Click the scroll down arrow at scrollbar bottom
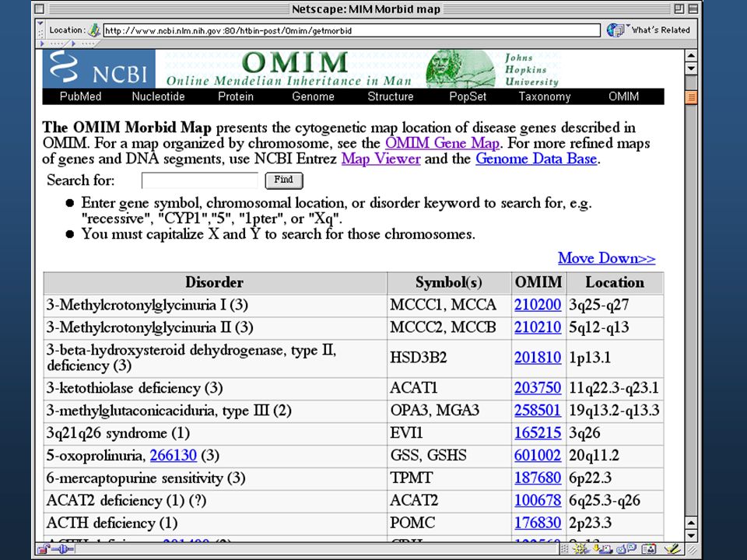 [691, 535]
